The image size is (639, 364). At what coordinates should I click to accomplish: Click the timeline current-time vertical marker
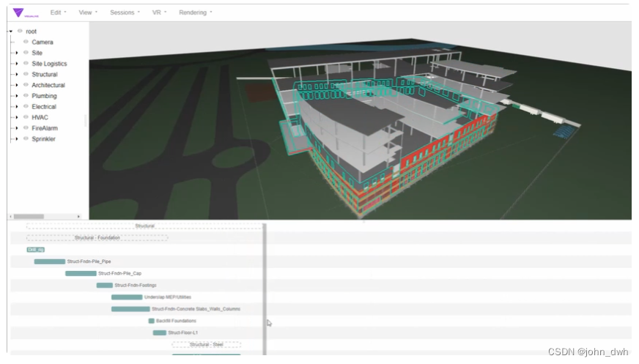coord(265,289)
